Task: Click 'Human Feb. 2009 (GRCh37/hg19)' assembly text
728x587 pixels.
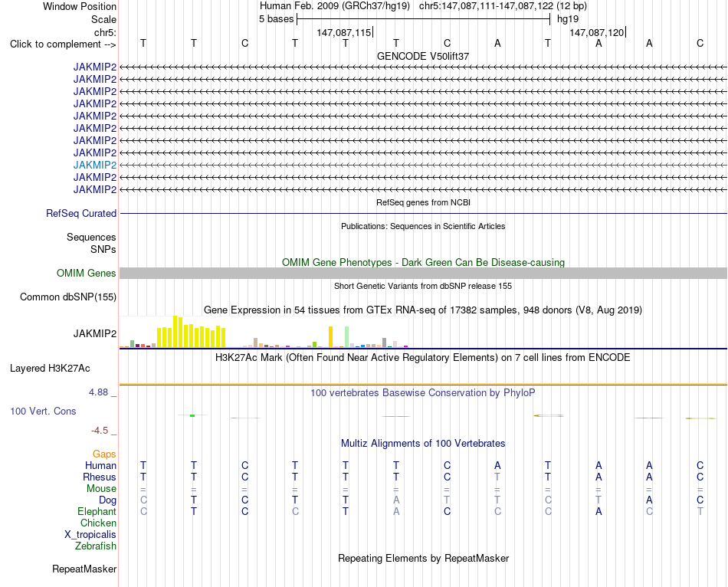Action: 335,6
